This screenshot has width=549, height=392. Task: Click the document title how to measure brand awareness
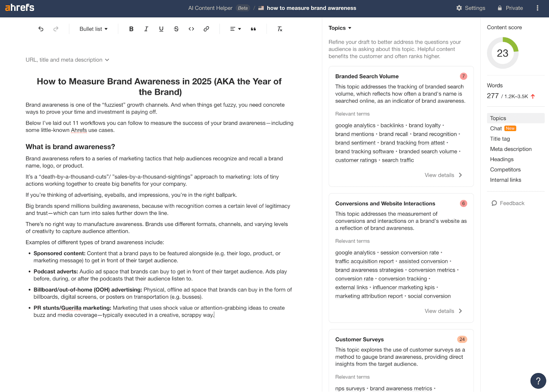point(311,8)
